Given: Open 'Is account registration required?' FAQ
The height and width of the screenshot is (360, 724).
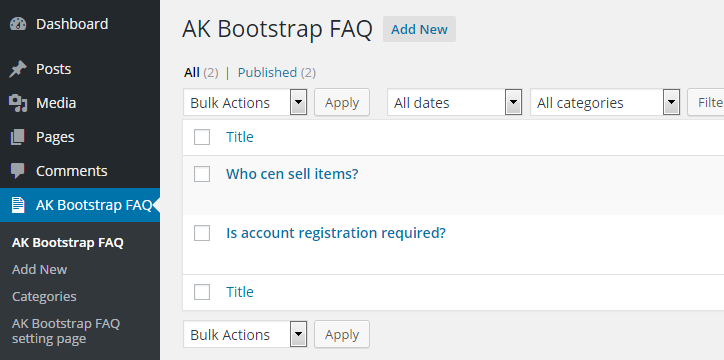Looking at the screenshot, I should tap(336, 233).
